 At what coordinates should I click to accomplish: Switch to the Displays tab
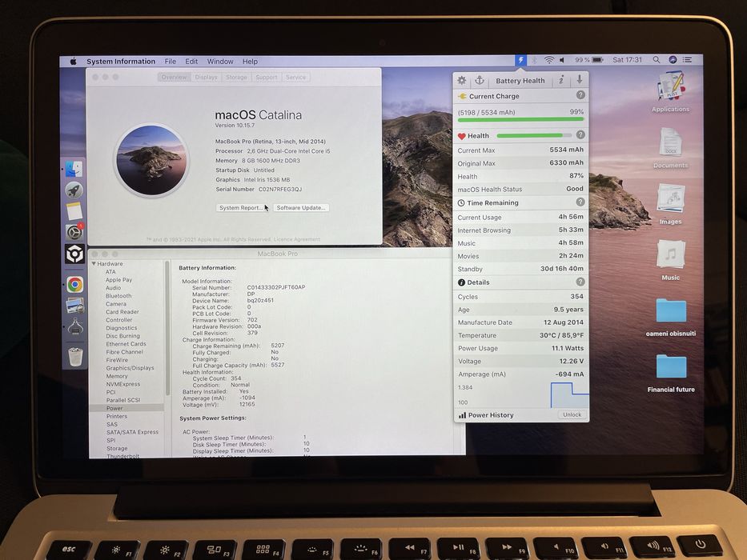point(207,77)
